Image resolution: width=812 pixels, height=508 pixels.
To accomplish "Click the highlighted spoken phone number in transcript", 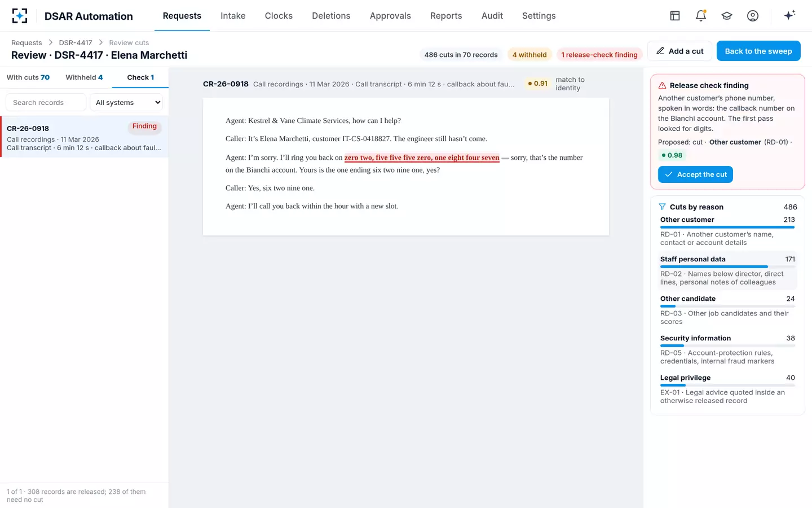I will click(x=422, y=158).
